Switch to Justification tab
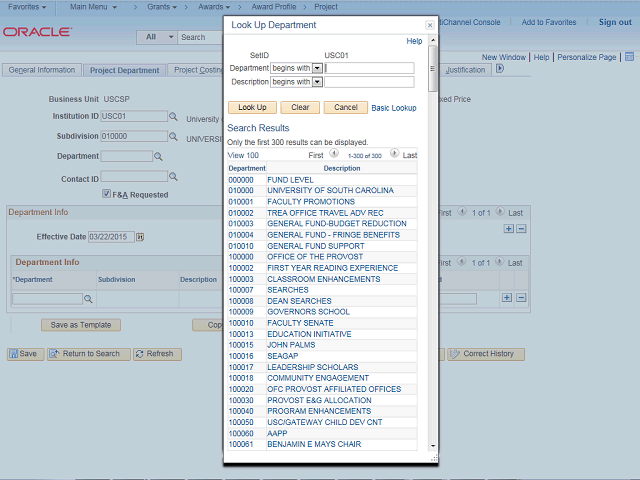This screenshot has height=480, width=640. point(465,70)
